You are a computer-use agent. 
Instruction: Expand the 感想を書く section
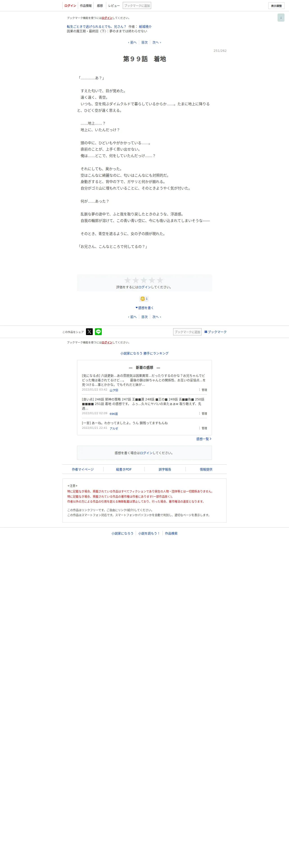pyautogui.click(x=144, y=308)
